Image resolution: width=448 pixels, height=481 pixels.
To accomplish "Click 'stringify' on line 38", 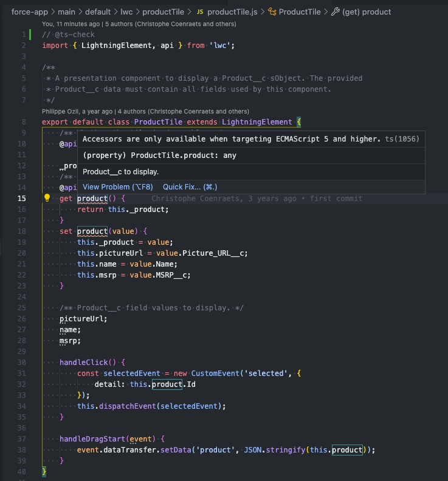I will coord(286,450).
